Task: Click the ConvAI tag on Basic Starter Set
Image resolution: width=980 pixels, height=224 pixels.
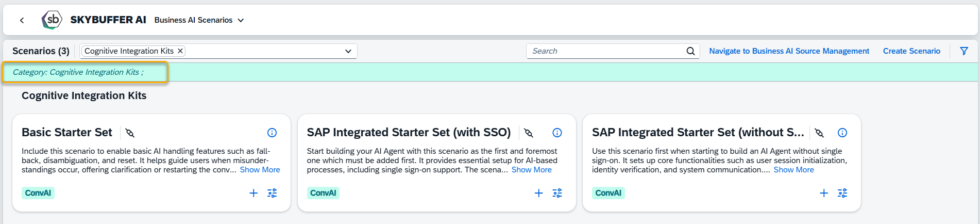Action: click(38, 193)
